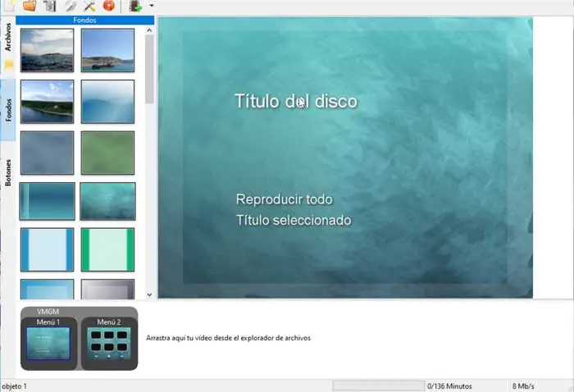The height and width of the screenshot is (392, 574).
Task: Switch to the Fondos side tab
Action: (x=8, y=110)
